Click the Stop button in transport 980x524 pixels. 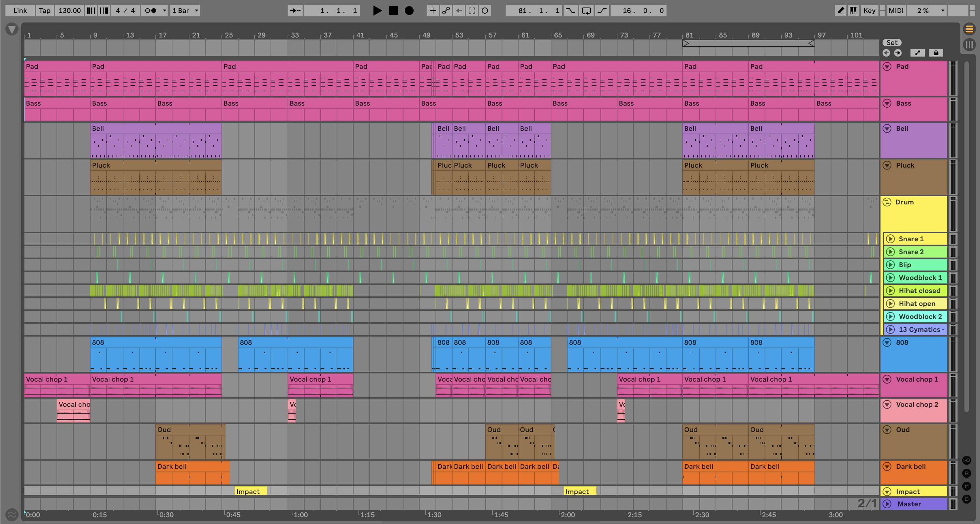click(x=393, y=11)
